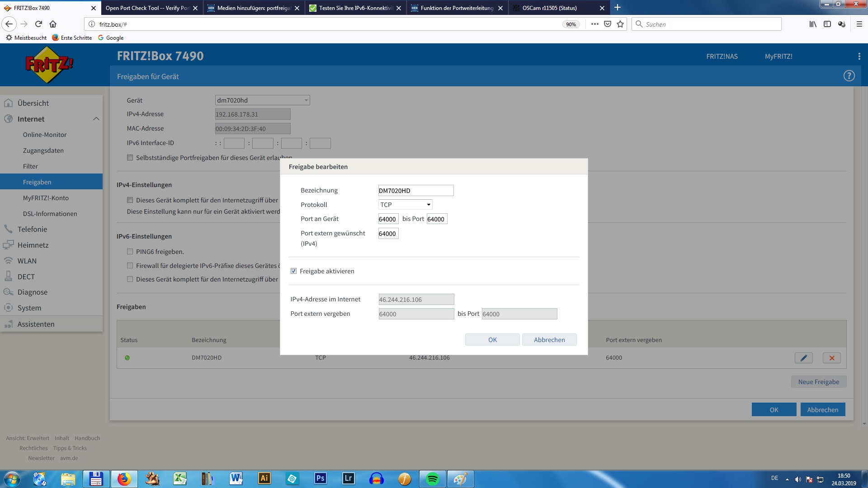Open Online-Monitor in the sidebar
The width and height of the screenshot is (868, 488).
45,135
